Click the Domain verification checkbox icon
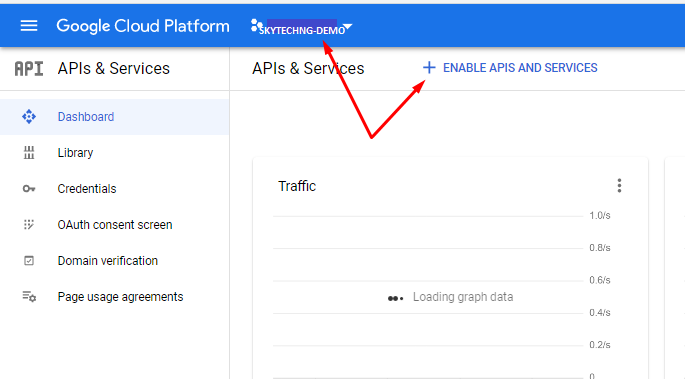The height and width of the screenshot is (379, 685). (29, 261)
